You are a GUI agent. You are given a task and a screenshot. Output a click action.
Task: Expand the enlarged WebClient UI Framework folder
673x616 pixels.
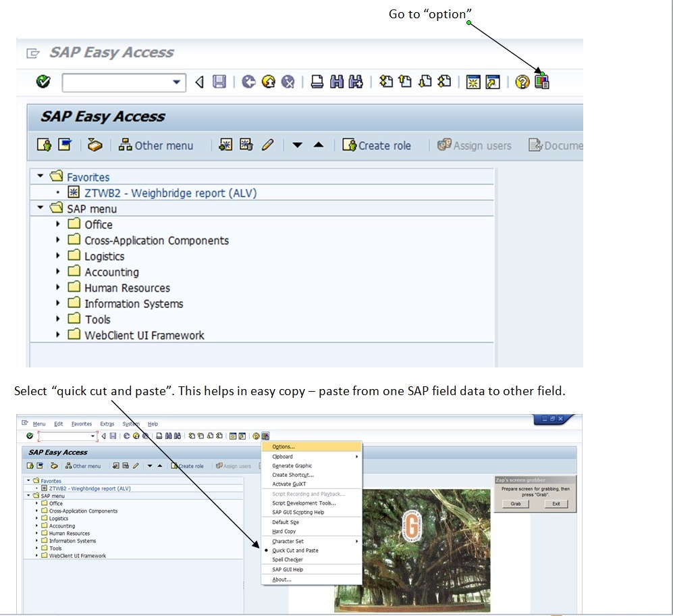coord(58,334)
